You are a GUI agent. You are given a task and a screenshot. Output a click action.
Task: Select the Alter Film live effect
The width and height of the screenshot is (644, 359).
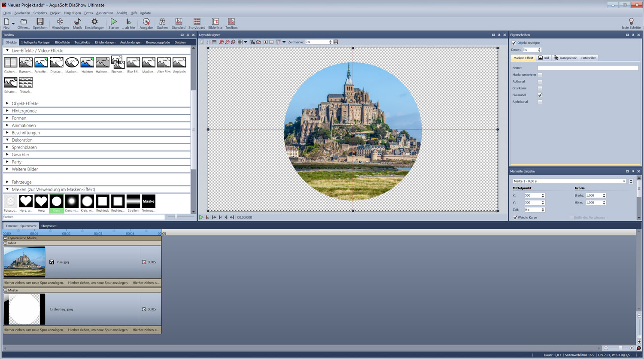pos(164,63)
